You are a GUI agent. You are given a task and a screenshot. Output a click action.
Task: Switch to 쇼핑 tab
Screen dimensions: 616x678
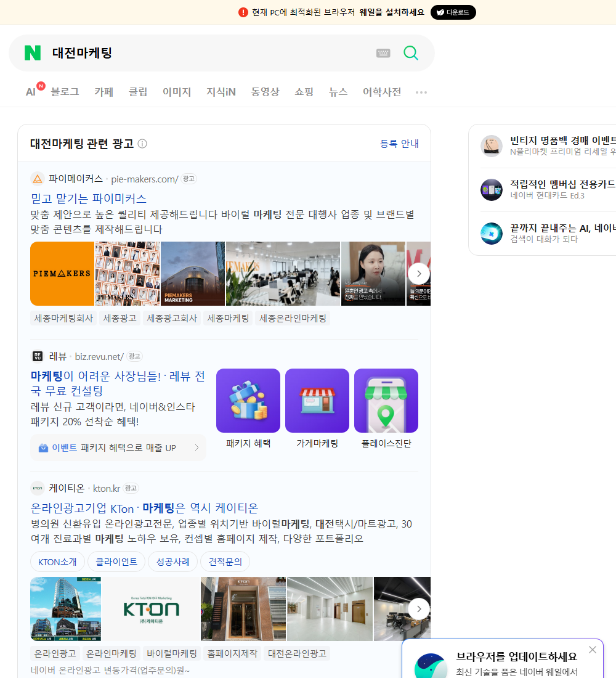point(304,92)
